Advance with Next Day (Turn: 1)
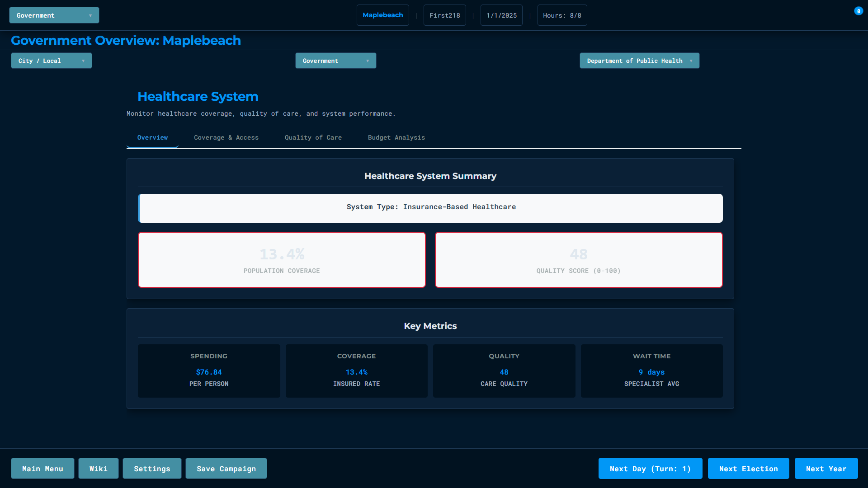 pyautogui.click(x=650, y=469)
